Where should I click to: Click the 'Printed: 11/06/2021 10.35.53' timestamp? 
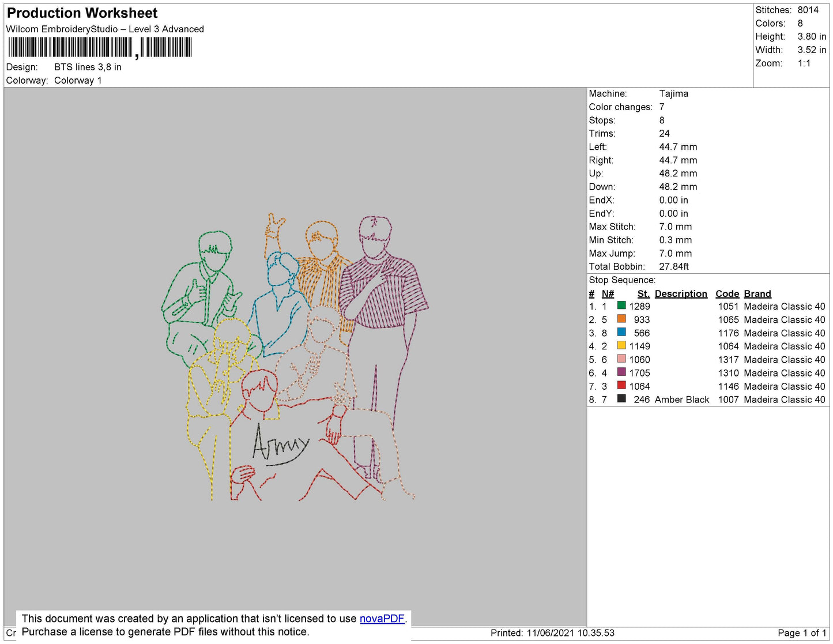[x=553, y=633]
